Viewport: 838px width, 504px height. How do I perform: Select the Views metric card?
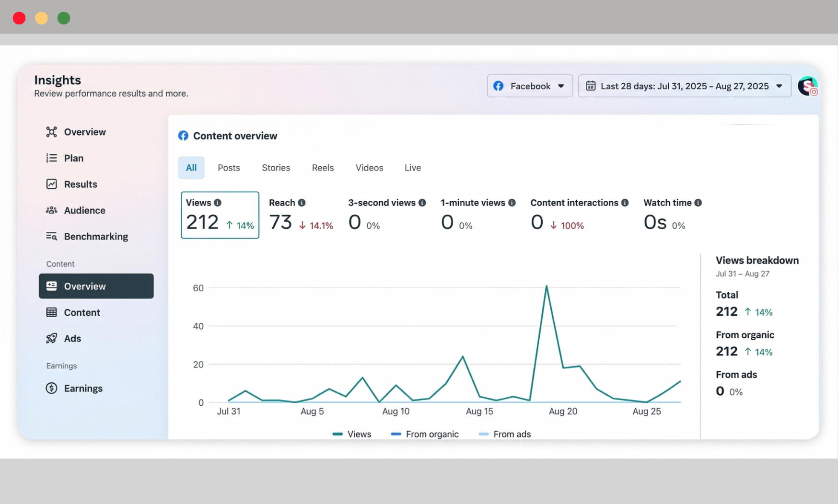(220, 215)
